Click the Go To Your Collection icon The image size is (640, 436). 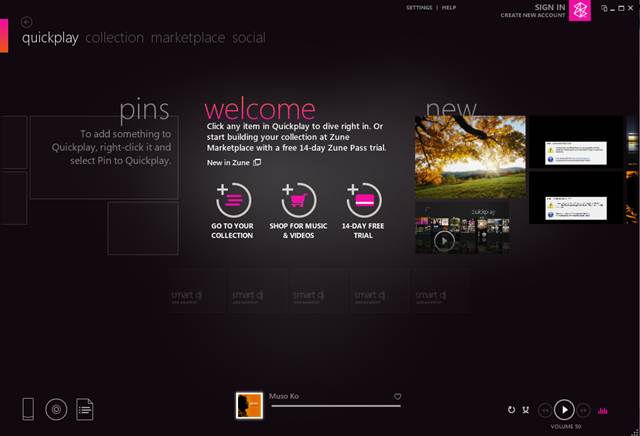233,200
